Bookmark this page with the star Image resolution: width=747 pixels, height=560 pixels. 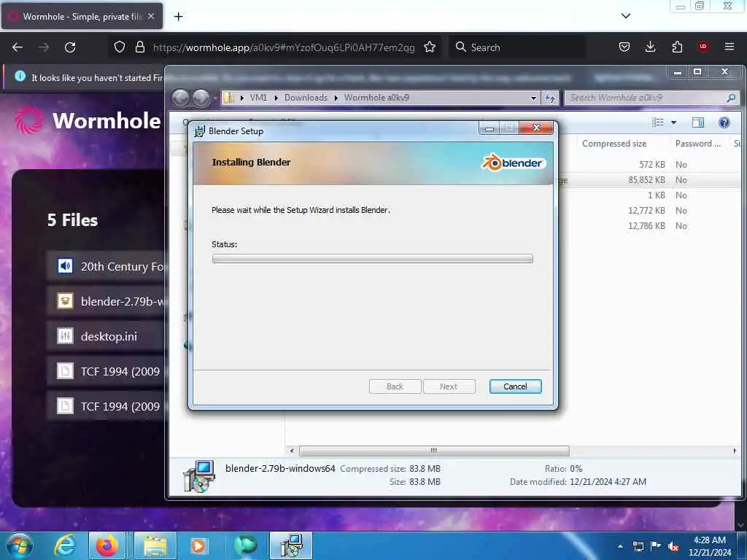(x=430, y=47)
